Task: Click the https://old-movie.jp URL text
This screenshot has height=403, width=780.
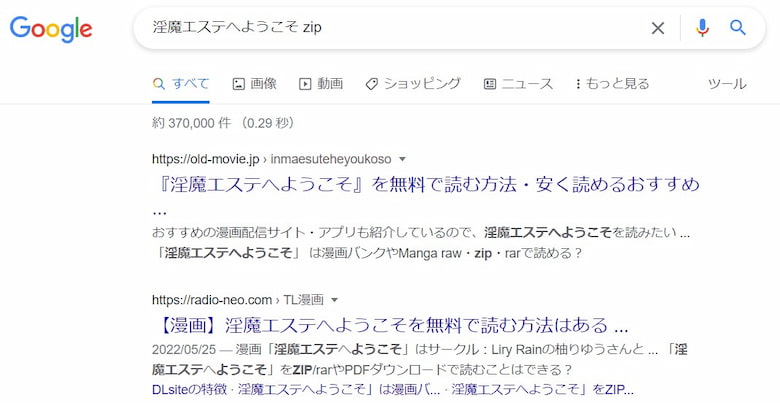Action: pos(206,159)
